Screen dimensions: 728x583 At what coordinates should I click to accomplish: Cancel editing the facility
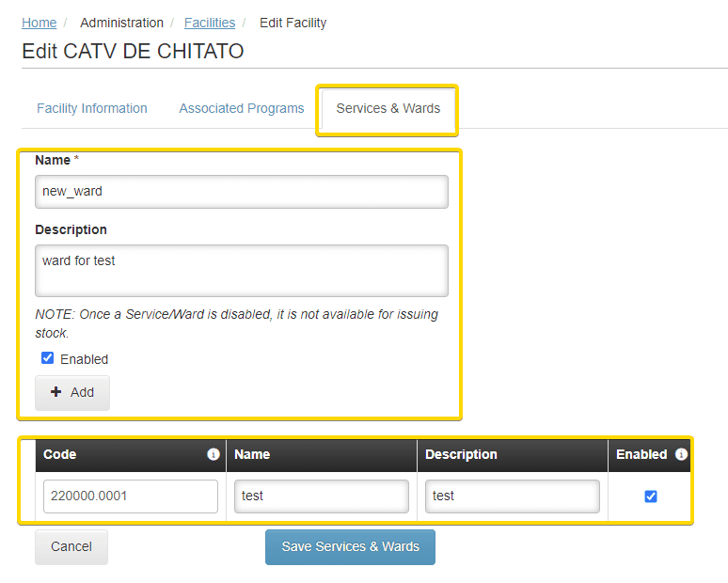coord(71,546)
